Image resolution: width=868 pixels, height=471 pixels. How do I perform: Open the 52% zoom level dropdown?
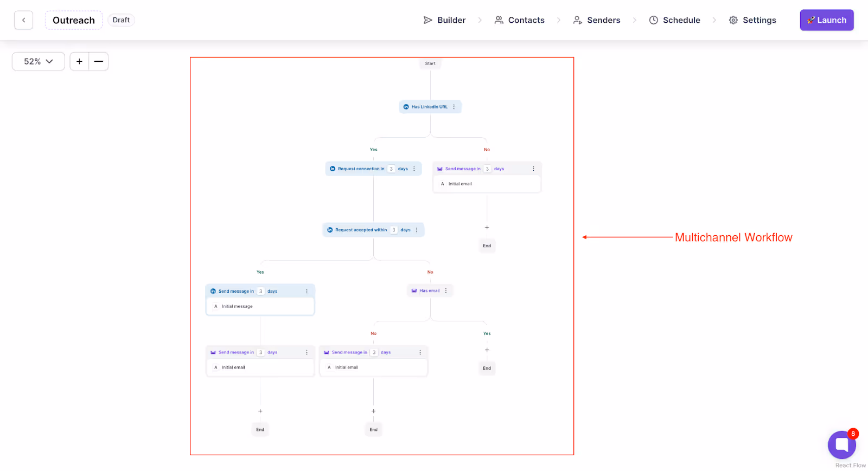click(x=39, y=61)
